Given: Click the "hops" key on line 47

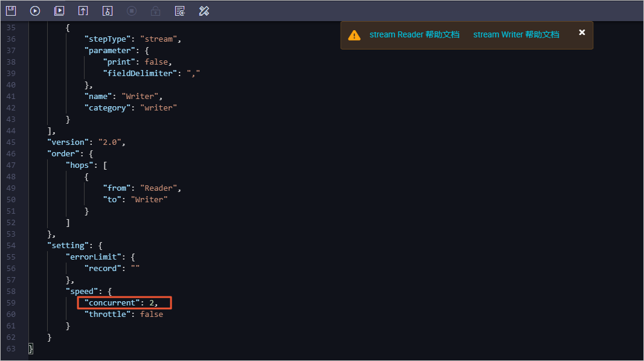Looking at the screenshot, I should tap(80, 165).
